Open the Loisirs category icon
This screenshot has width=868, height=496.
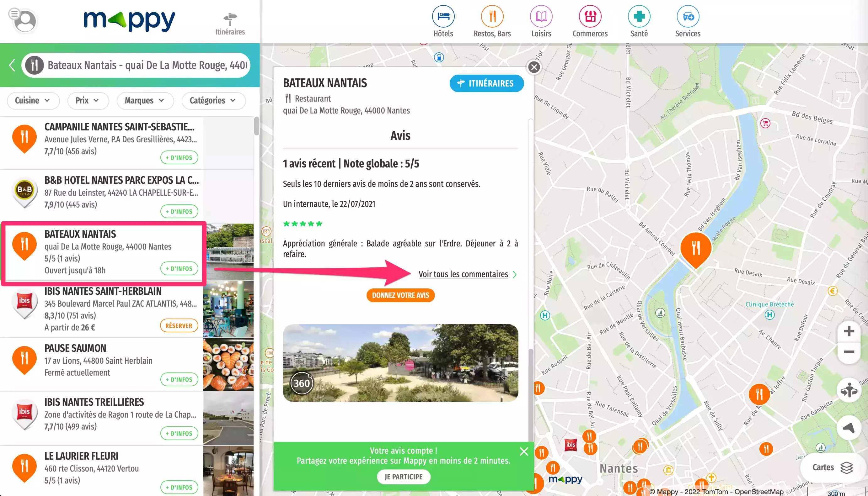tap(541, 16)
